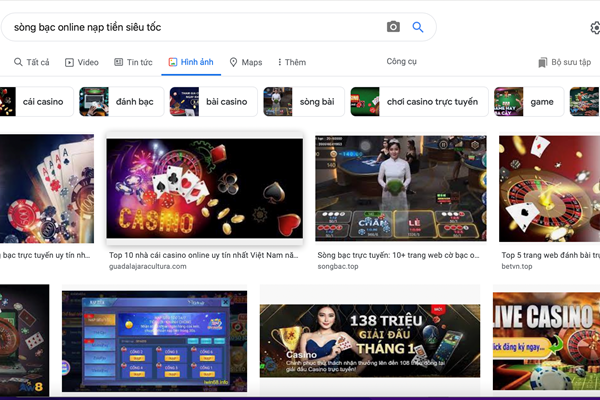Expand the Thêm menu

pos(292,62)
